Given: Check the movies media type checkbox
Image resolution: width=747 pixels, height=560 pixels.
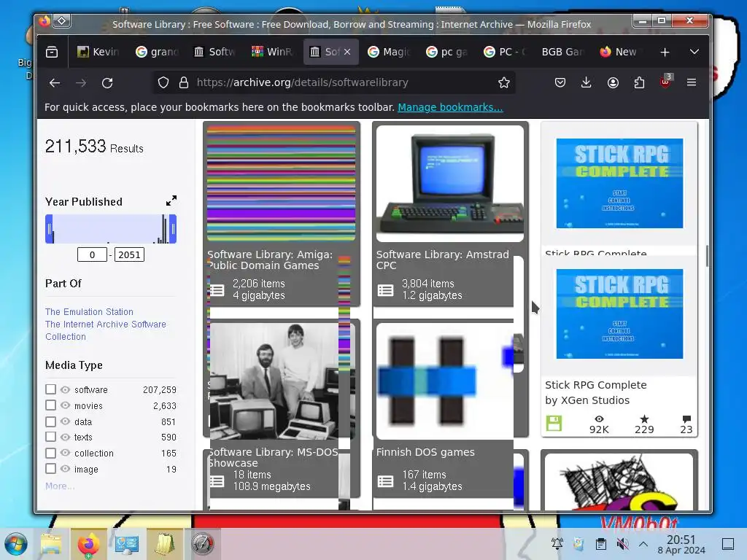Looking at the screenshot, I should 50,405.
